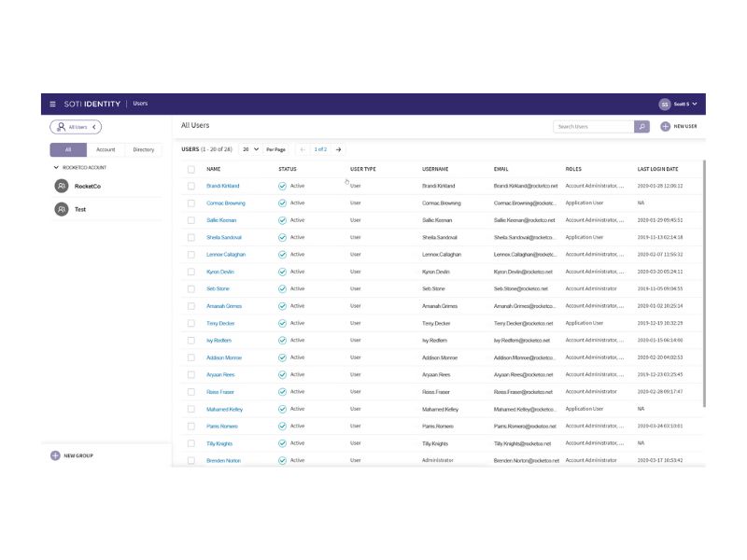
Task: Open the Scott S account dropdown
Action: (x=685, y=104)
